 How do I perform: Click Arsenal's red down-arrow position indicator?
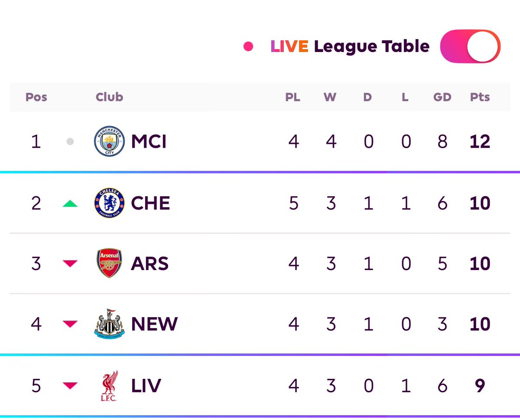pos(70,263)
